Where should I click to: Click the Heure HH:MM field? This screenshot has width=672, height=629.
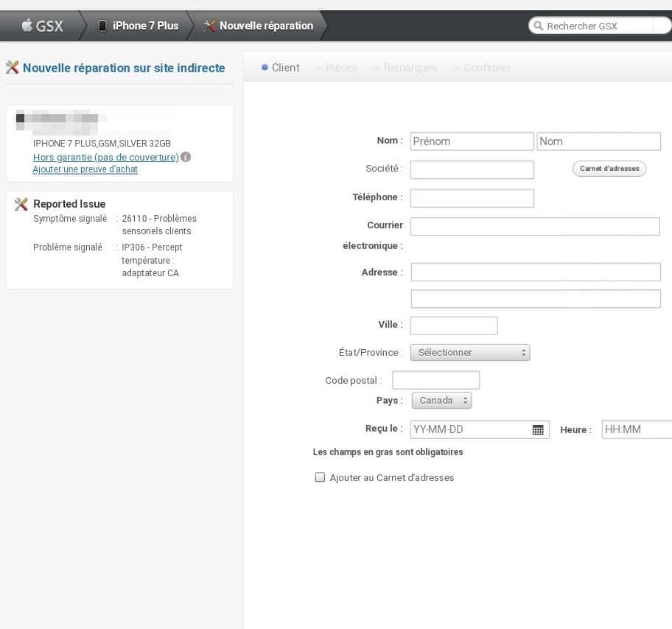636,429
